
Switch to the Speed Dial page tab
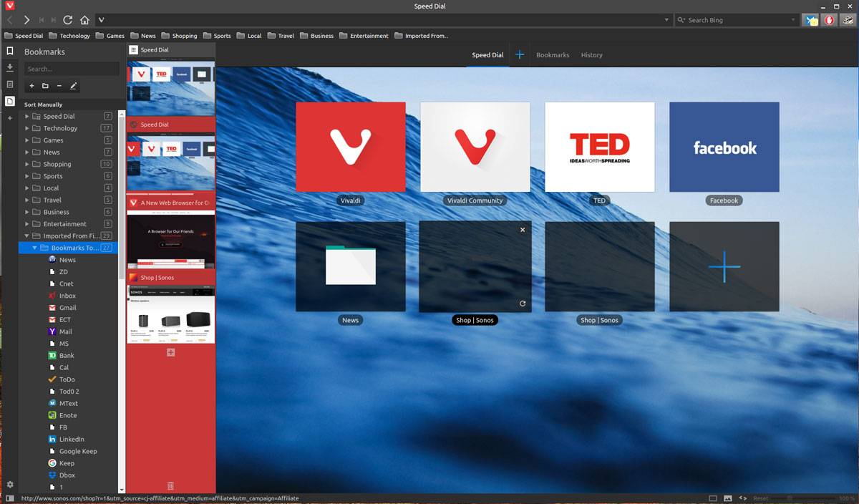487,55
